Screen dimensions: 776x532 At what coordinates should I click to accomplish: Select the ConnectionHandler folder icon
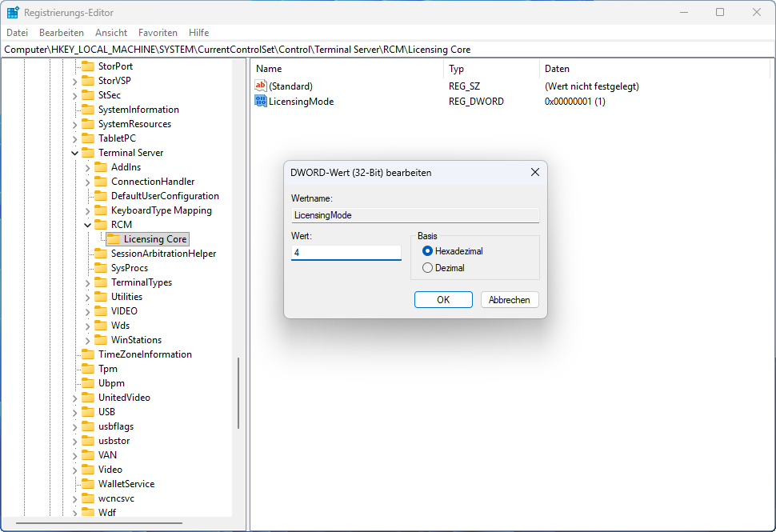coord(101,181)
